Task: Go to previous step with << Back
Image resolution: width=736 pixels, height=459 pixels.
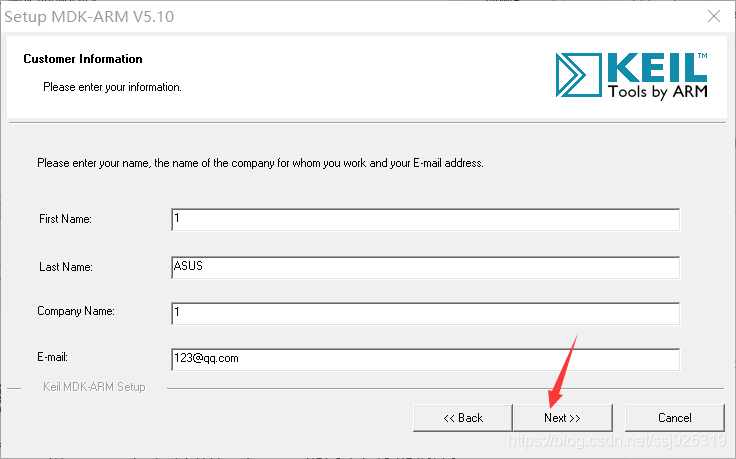Action: pyautogui.click(x=463, y=418)
